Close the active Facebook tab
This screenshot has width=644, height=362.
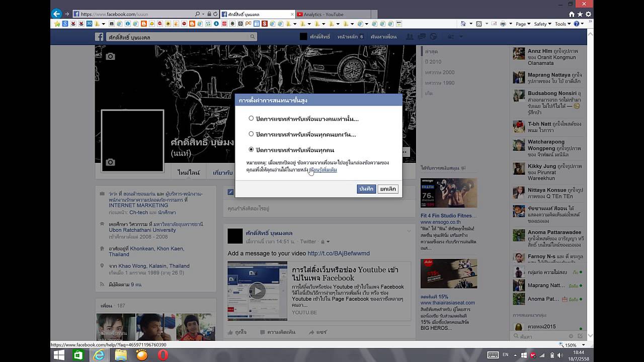291,15
